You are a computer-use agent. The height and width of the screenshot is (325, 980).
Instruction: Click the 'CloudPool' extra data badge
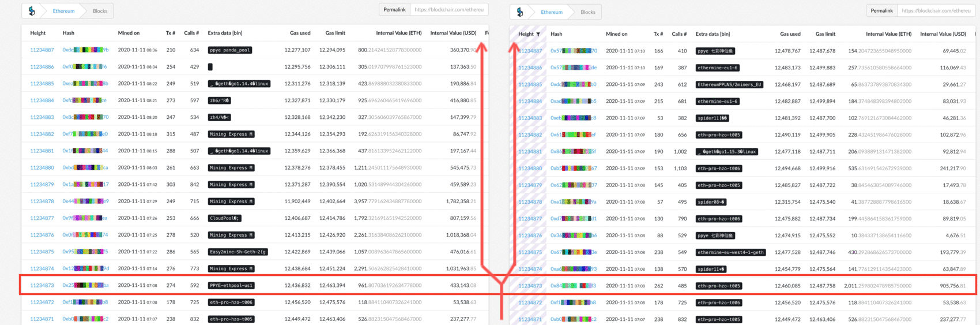click(x=225, y=218)
